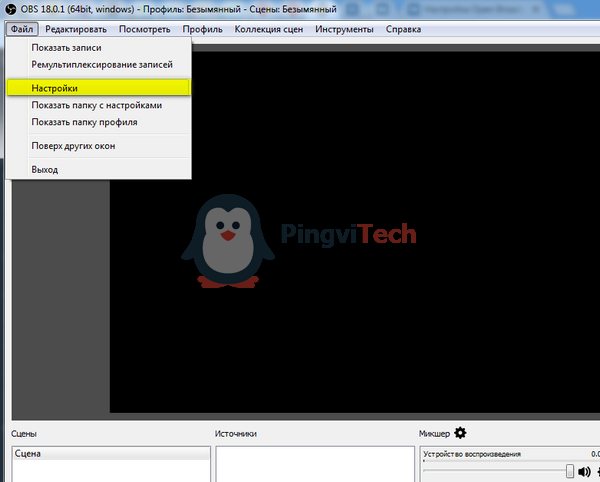600x482 pixels.
Task: Toggle Поверх других окон option
Action: pos(99,146)
